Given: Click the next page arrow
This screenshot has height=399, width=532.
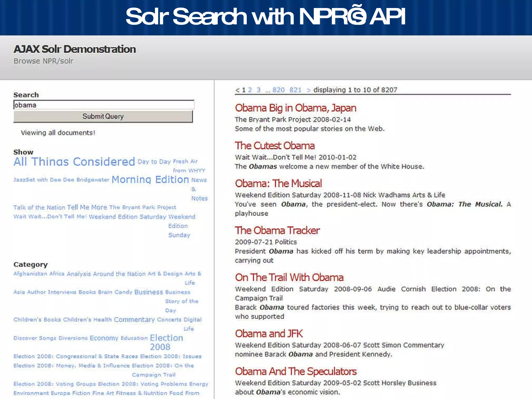Looking at the screenshot, I should 308,90.
